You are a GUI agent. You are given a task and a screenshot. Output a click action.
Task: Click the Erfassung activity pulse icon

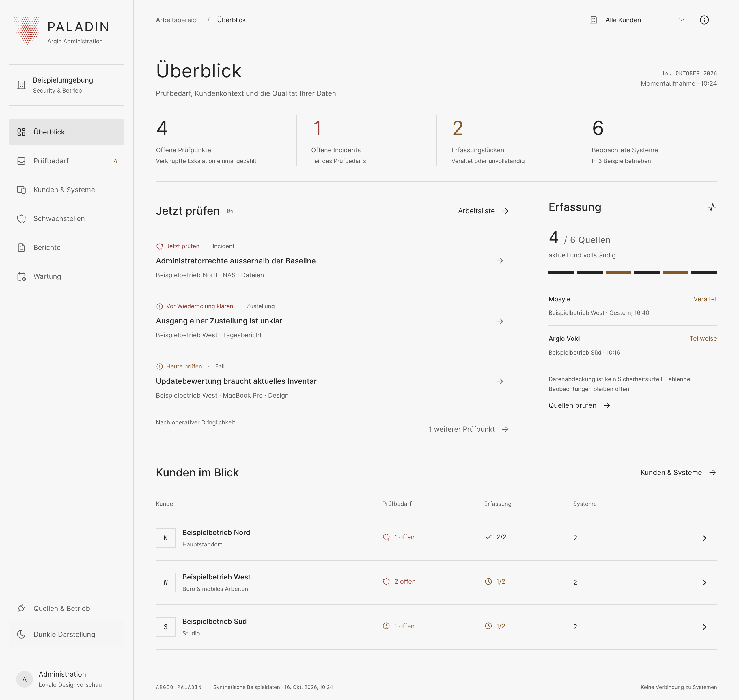click(712, 207)
